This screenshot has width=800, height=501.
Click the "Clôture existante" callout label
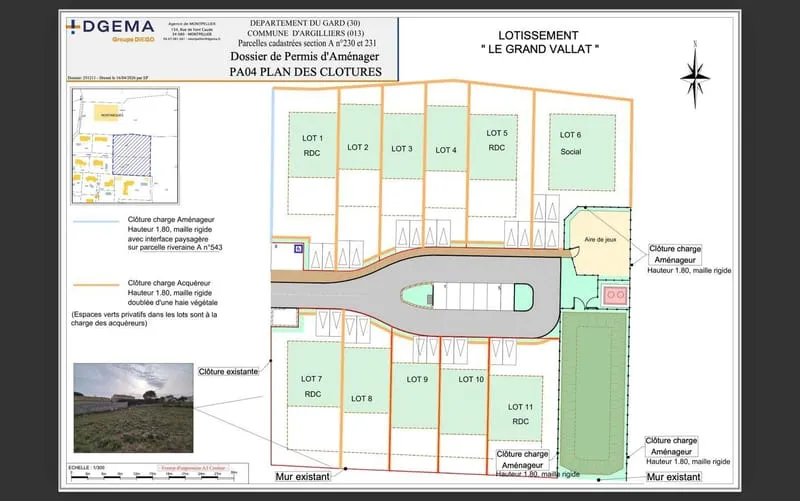228,372
